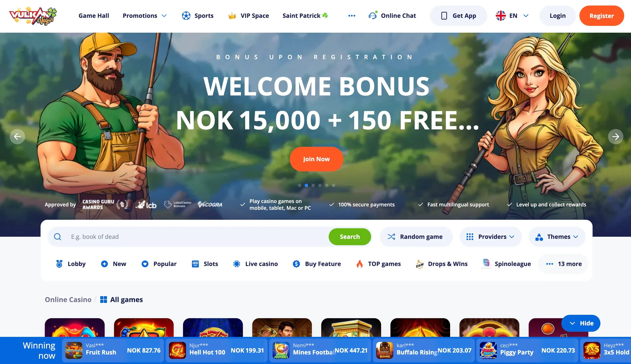This screenshot has width=631, height=364.
Task: Click the TOP games flame icon
Action: (x=359, y=264)
